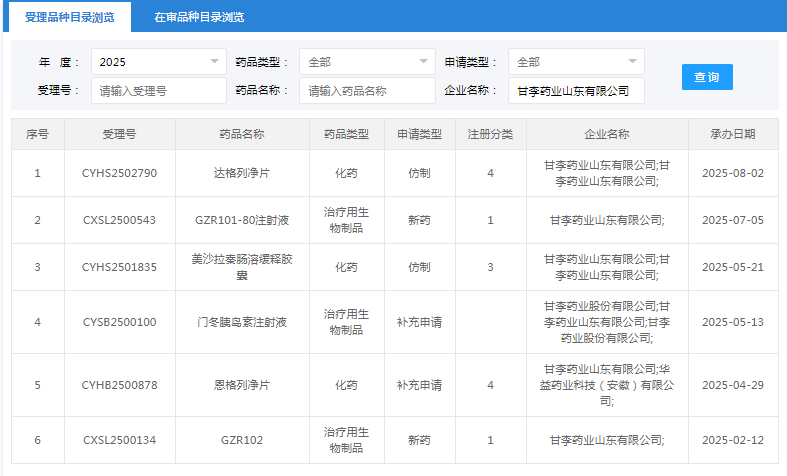Click 化药 in the 恩格列净片 row
This screenshot has height=476, width=787.
[346, 385]
